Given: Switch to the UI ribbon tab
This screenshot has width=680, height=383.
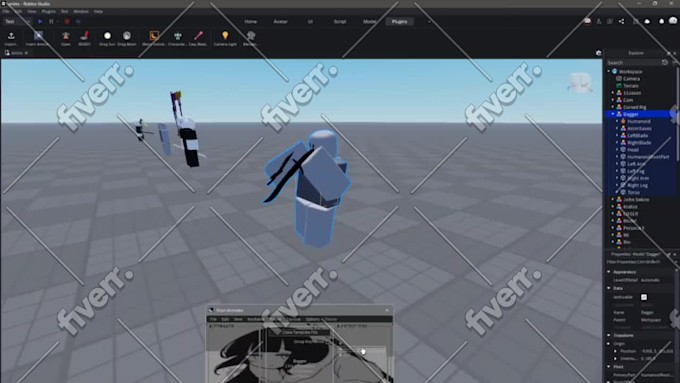Looking at the screenshot, I should click(x=310, y=21).
